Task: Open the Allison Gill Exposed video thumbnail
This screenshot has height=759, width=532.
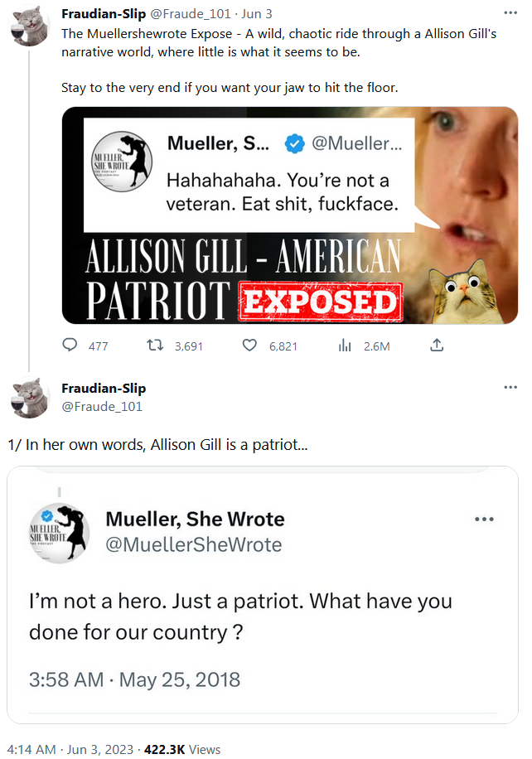Action: [x=289, y=215]
